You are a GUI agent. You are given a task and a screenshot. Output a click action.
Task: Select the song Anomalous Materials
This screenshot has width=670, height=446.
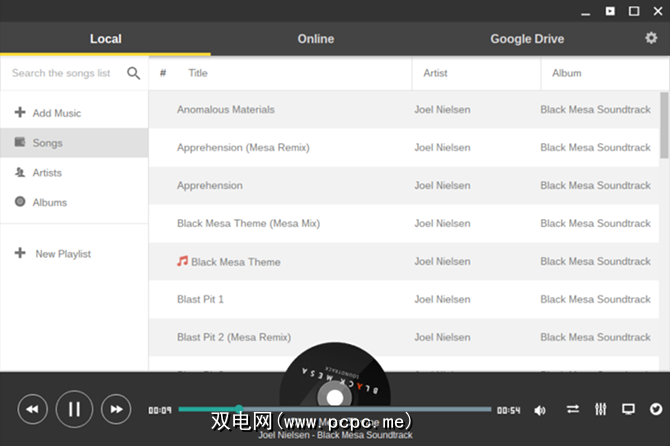click(x=226, y=109)
